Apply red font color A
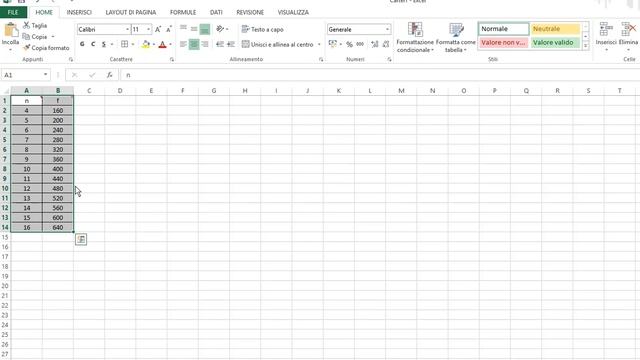This screenshot has height=360, width=640. pos(162,44)
